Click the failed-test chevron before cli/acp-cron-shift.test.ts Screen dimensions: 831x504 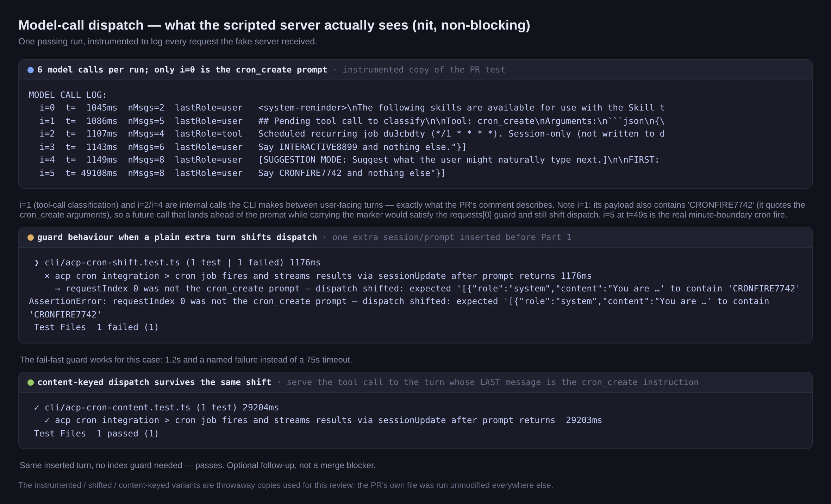point(37,263)
